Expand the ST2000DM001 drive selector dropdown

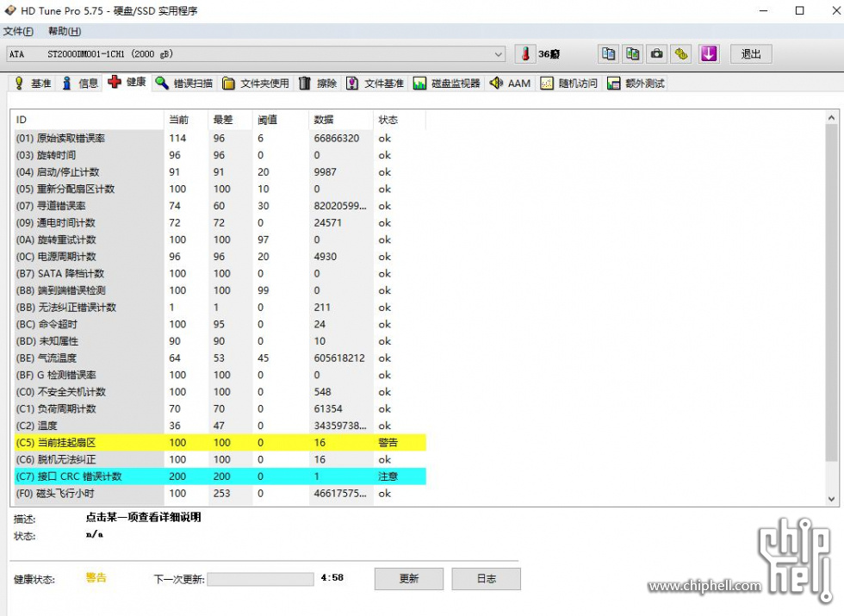(499, 53)
